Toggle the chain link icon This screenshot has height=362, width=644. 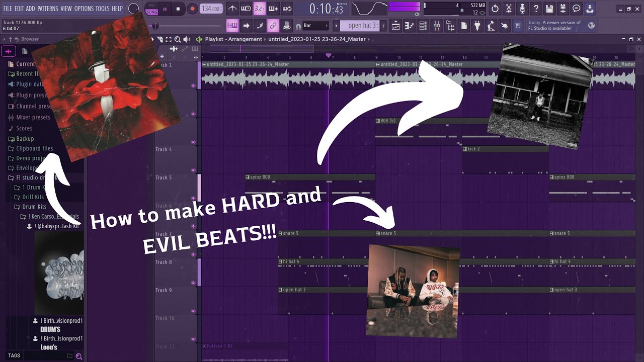point(273,26)
